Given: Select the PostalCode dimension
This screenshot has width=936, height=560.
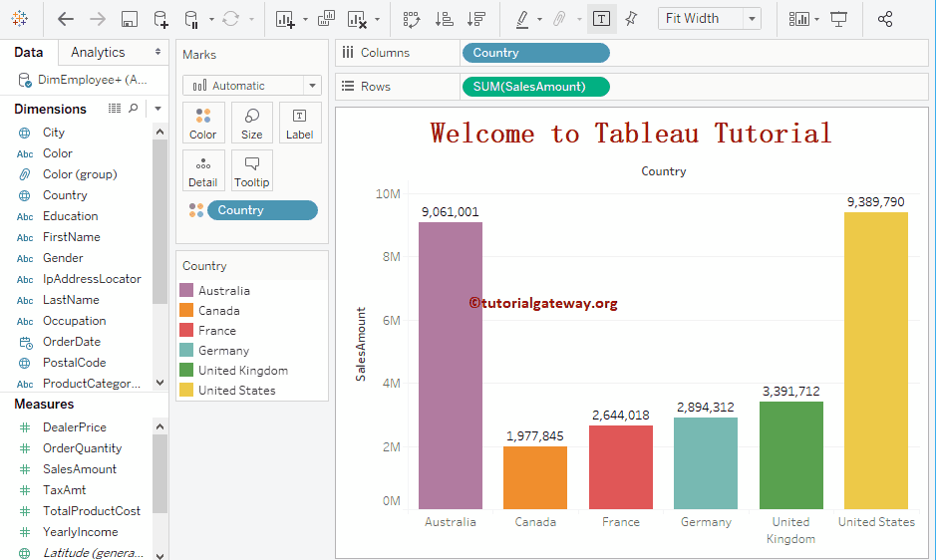Looking at the screenshot, I should click(74, 363).
